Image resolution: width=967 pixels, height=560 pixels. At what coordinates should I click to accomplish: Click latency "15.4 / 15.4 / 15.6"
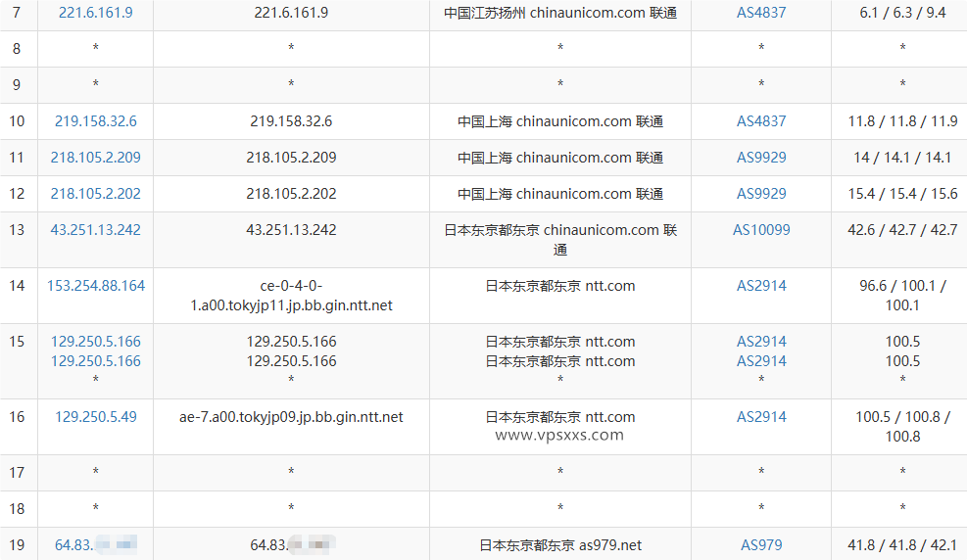(x=902, y=194)
